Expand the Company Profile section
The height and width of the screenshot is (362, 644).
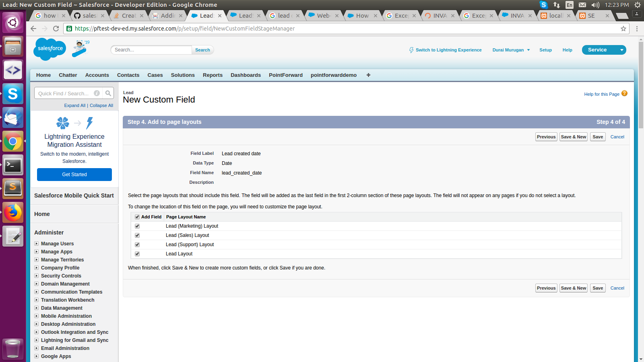(37, 267)
